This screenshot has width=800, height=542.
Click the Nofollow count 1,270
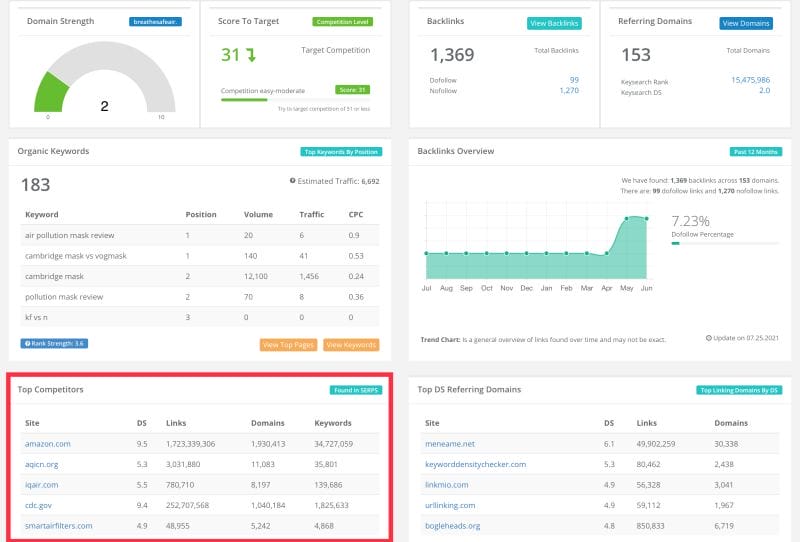[x=569, y=90]
